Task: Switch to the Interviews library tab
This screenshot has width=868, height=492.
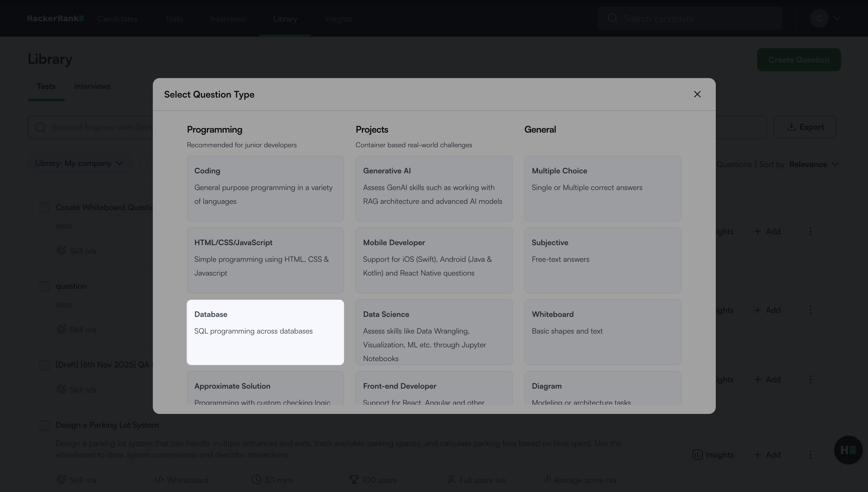Action: click(x=92, y=86)
